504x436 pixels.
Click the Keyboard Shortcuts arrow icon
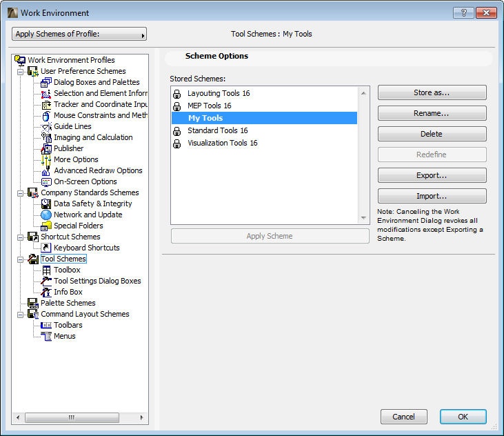[46, 248]
